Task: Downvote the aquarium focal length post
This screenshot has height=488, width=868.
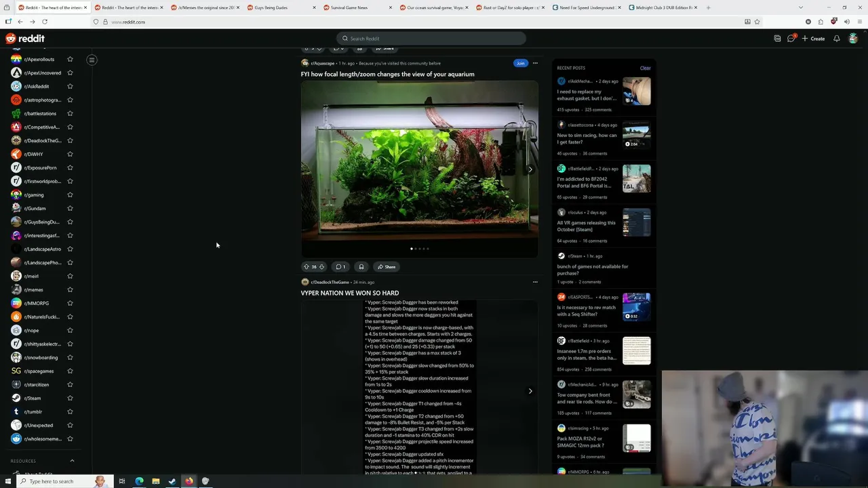Action: 321,267
